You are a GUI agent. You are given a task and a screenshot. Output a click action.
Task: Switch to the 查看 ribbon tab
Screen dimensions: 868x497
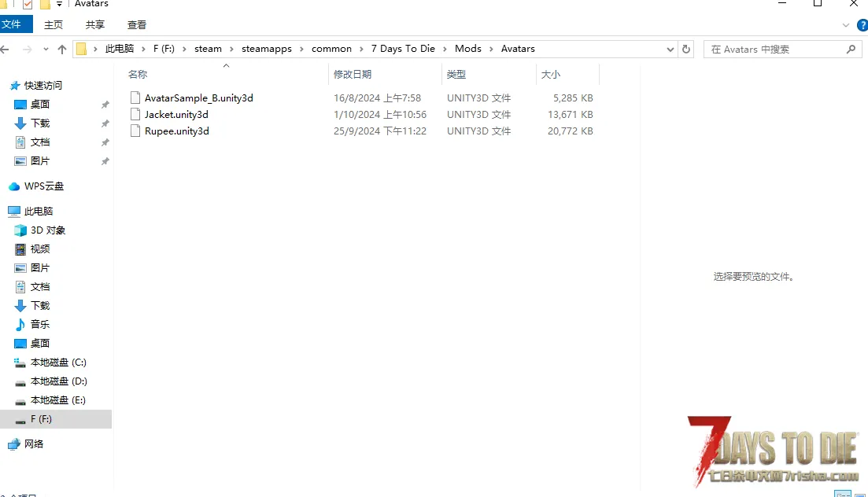point(137,25)
